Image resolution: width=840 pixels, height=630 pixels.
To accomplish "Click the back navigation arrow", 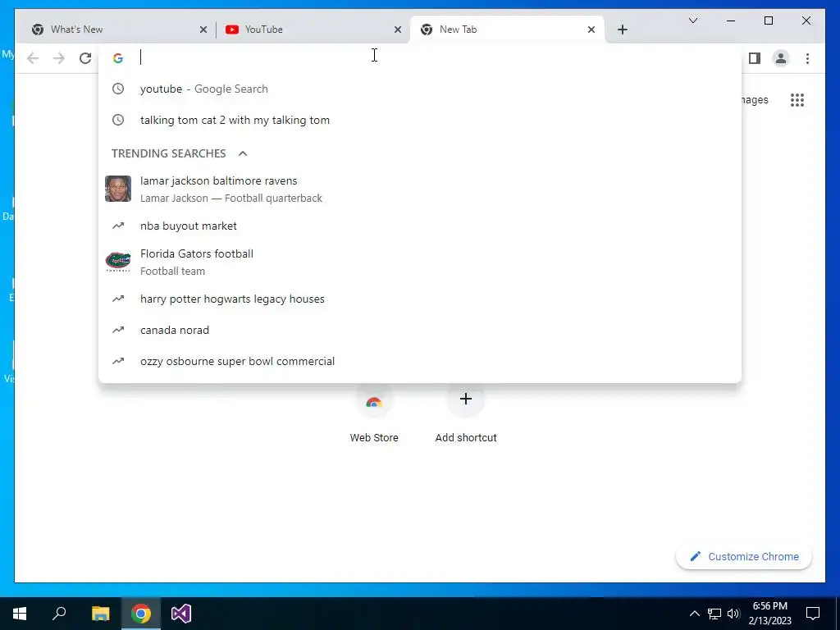I will [x=33, y=58].
